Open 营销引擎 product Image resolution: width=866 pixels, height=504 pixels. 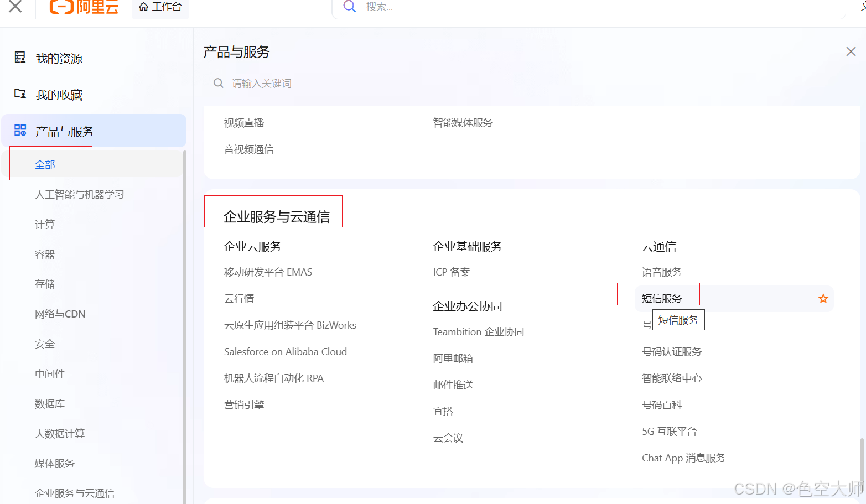coord(244,405)
